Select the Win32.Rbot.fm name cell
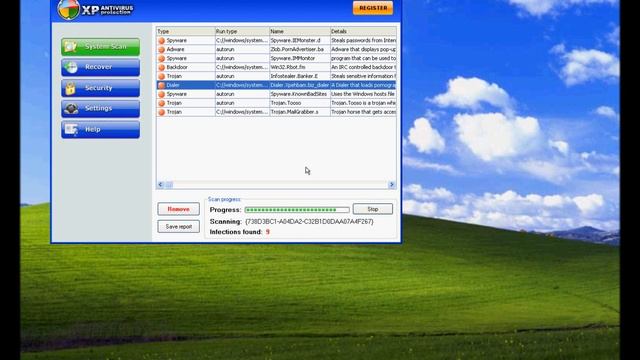640x360 pixels. 300,67
